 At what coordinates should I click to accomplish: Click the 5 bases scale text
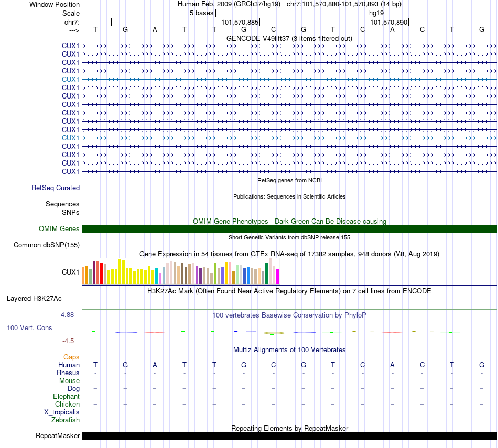point(202,13)
